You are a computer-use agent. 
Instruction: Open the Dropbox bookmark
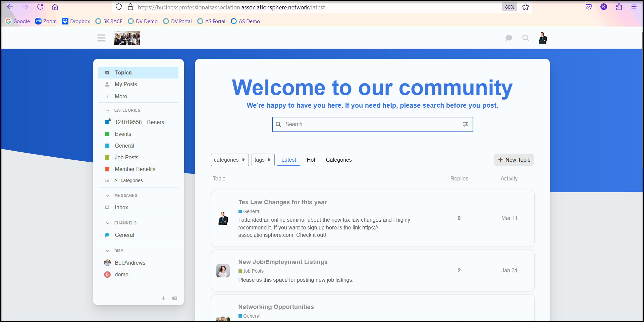76,21
